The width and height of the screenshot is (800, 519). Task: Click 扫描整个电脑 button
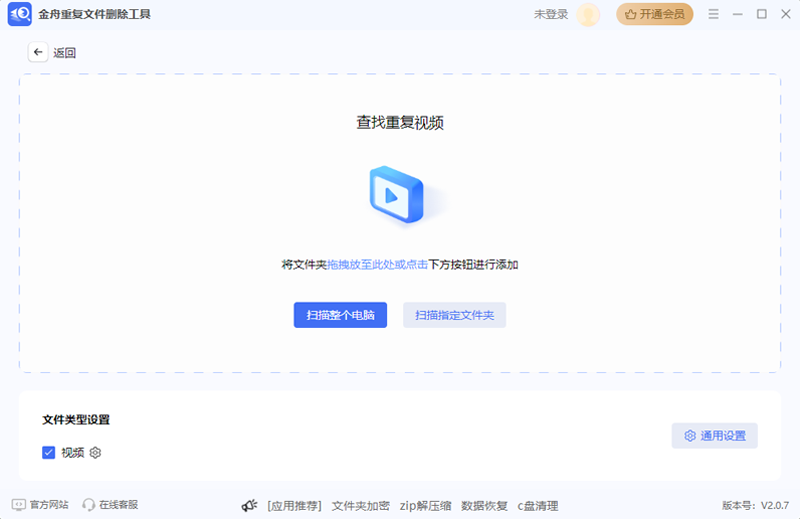pyautogui.click(x=340, y=315)
